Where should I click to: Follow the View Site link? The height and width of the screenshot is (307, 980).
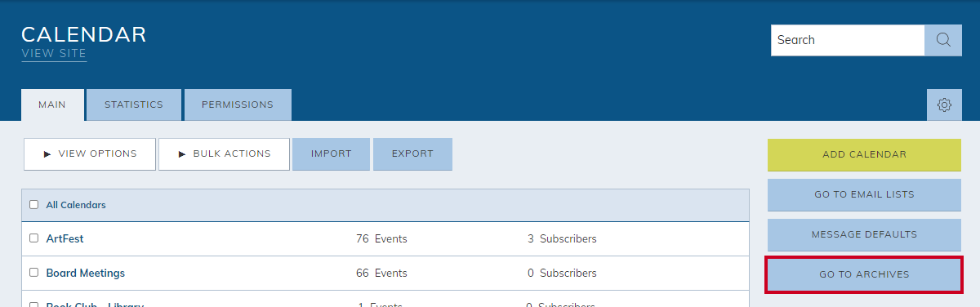point(54,54)
